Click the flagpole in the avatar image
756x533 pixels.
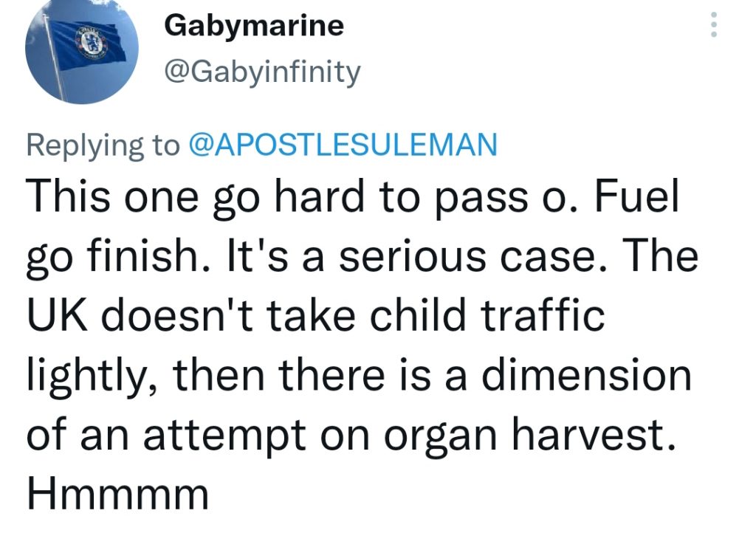54,56
